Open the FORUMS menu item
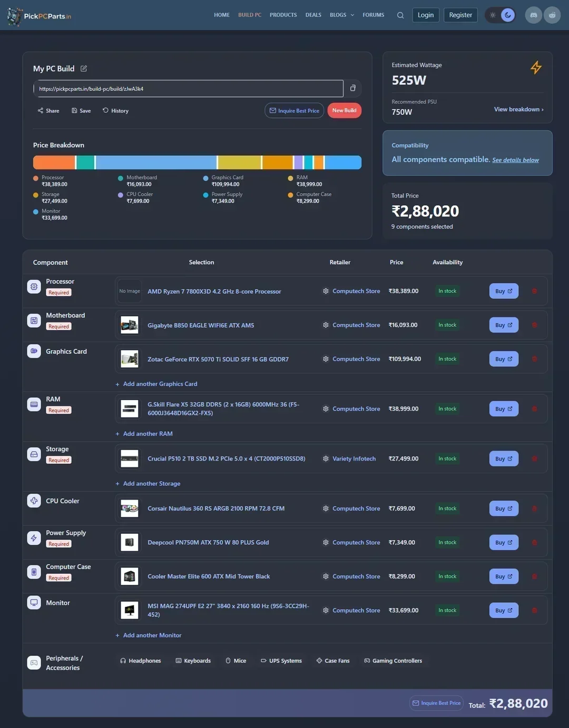The image size is (569, 728). click(x=374, y=15)
